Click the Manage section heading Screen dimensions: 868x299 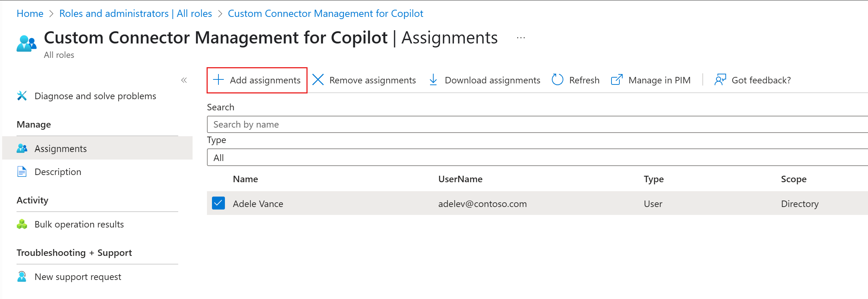click(34, 124)
